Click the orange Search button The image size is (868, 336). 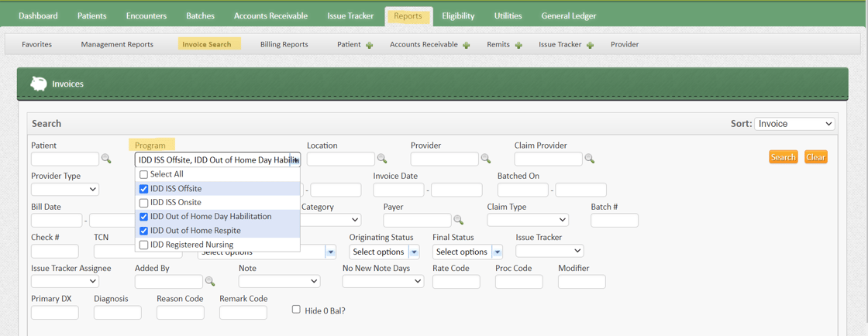784,157
